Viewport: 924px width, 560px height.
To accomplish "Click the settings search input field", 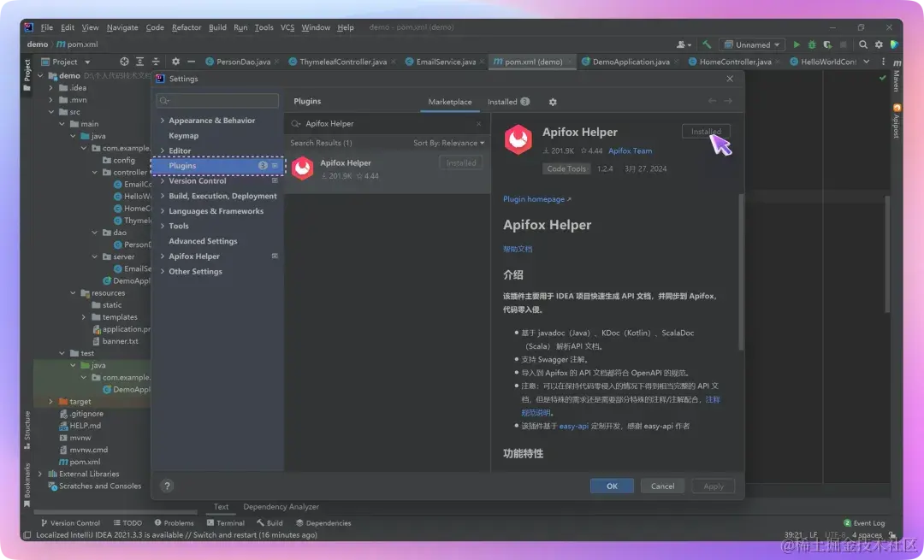I will tap(217, 101).
